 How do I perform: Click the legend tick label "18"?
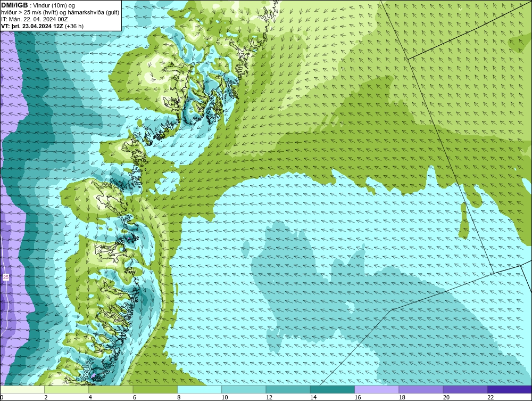[402, 397]
